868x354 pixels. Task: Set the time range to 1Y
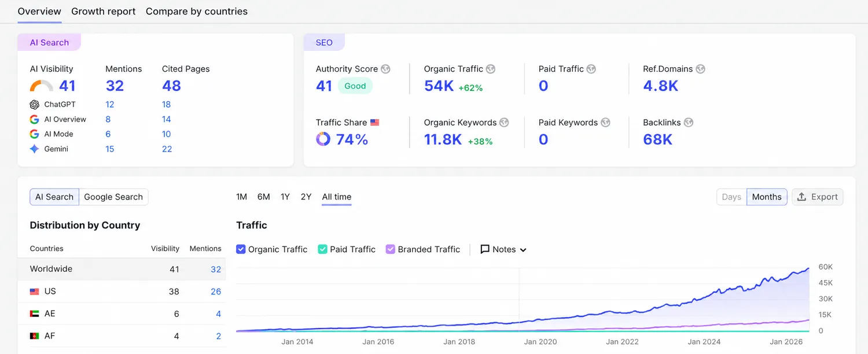[285, 197]
